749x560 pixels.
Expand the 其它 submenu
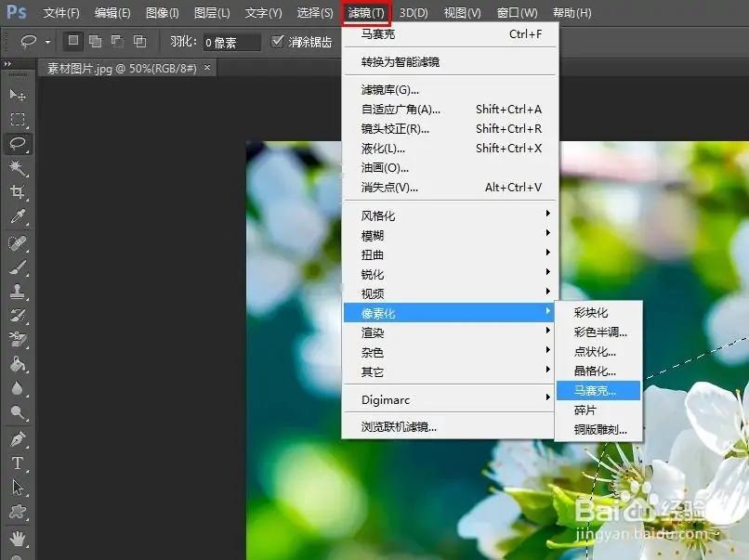449,371
